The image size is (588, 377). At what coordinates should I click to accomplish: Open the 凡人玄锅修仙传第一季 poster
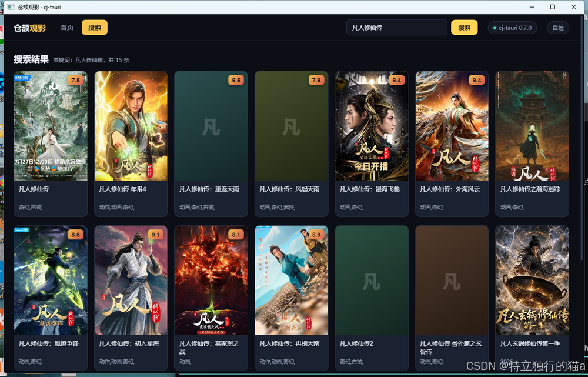coord(532,281)
